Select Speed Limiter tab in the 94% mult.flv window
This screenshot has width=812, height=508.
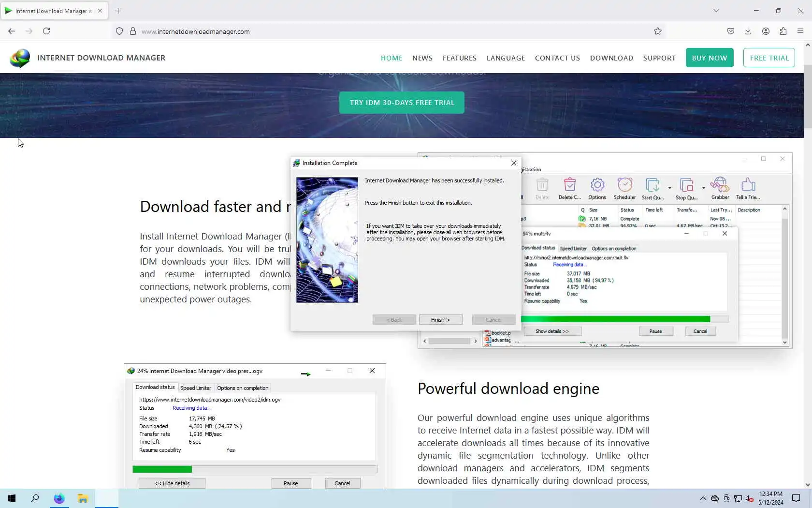click(573, 249)
